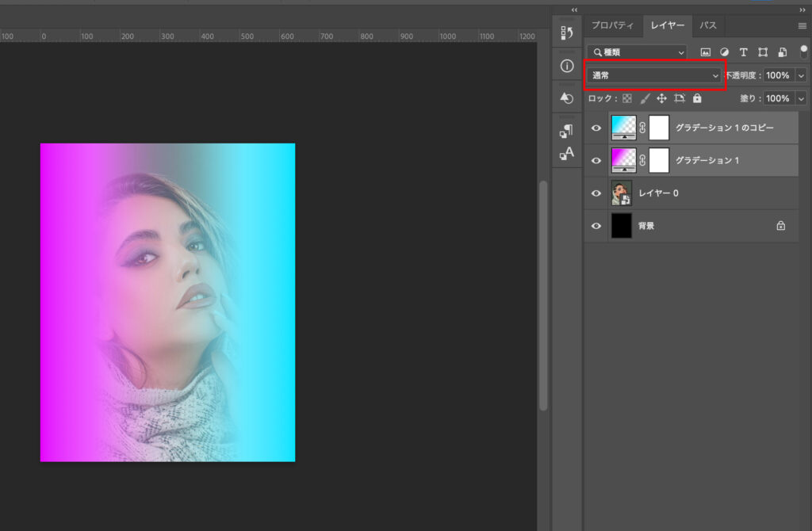Image resolution: width=812 pixels, height=531 pixels.
Task: Switch to the プロパティ tab
Action: [x=613, y=25]
